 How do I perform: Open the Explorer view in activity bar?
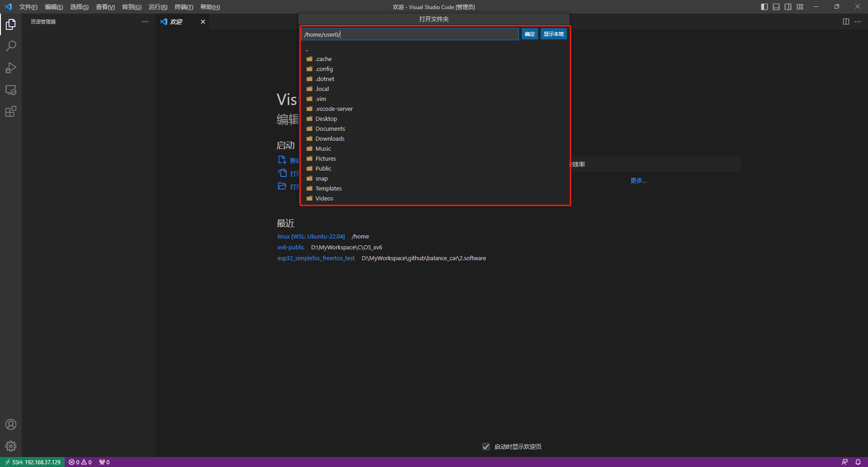(x=11, y=24)
